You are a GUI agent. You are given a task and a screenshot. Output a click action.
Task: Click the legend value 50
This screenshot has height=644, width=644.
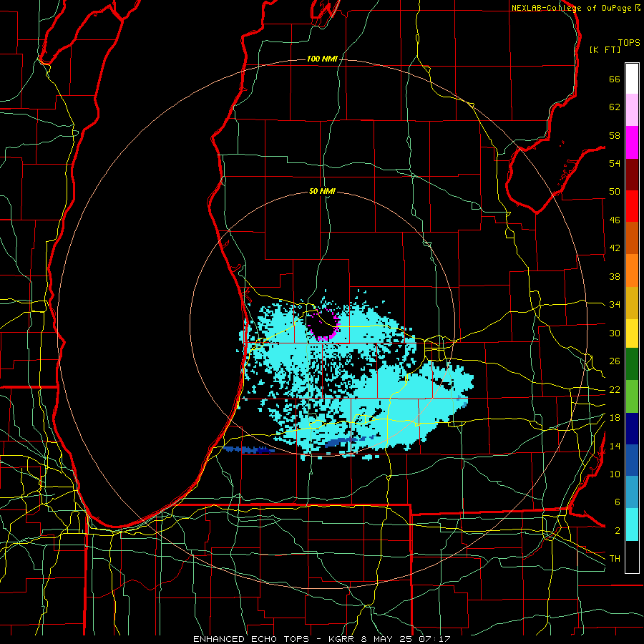tap(615, 191)
